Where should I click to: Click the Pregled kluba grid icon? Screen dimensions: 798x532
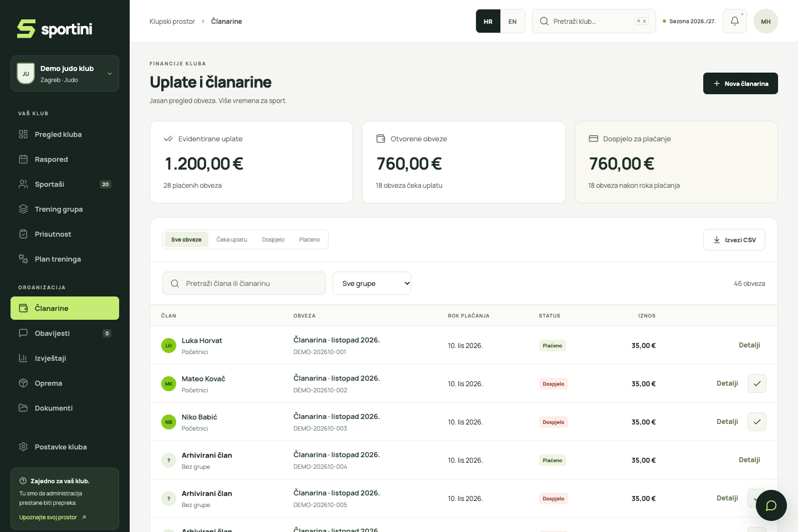click(x=23, y=134)
